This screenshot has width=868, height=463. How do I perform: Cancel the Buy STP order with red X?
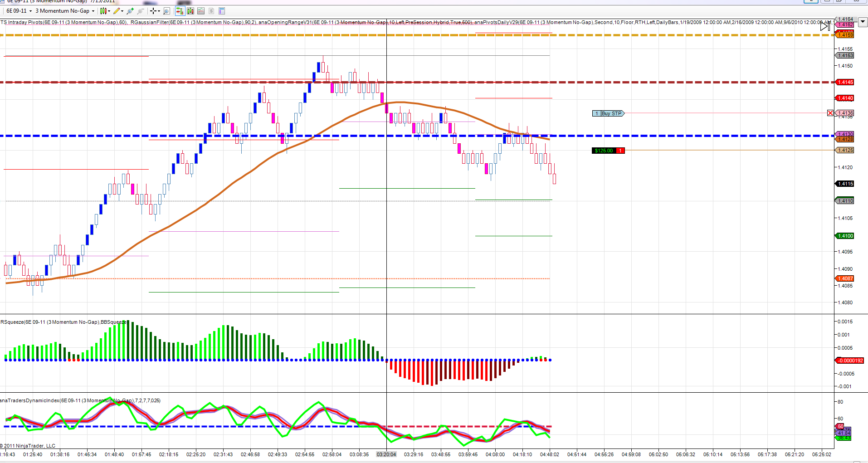point(830,113)
